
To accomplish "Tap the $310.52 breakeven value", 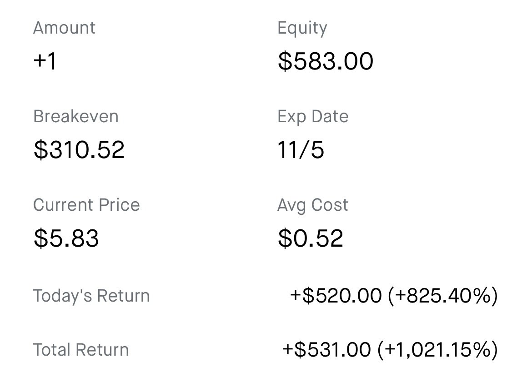I will tap(79, 150).
